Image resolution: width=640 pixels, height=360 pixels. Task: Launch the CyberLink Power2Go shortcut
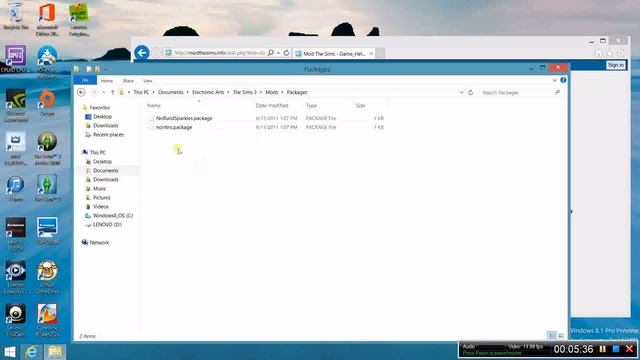(47, 321)
